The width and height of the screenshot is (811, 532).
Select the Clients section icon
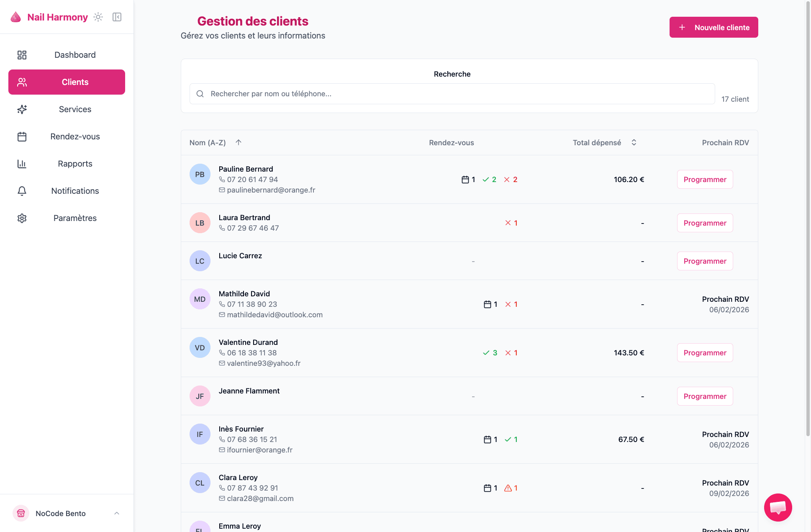click(x=22, y=82)
